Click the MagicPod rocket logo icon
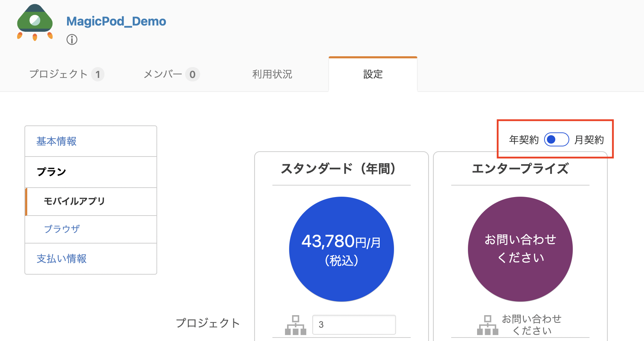644x341 pixels. click(x=35, y=22)
